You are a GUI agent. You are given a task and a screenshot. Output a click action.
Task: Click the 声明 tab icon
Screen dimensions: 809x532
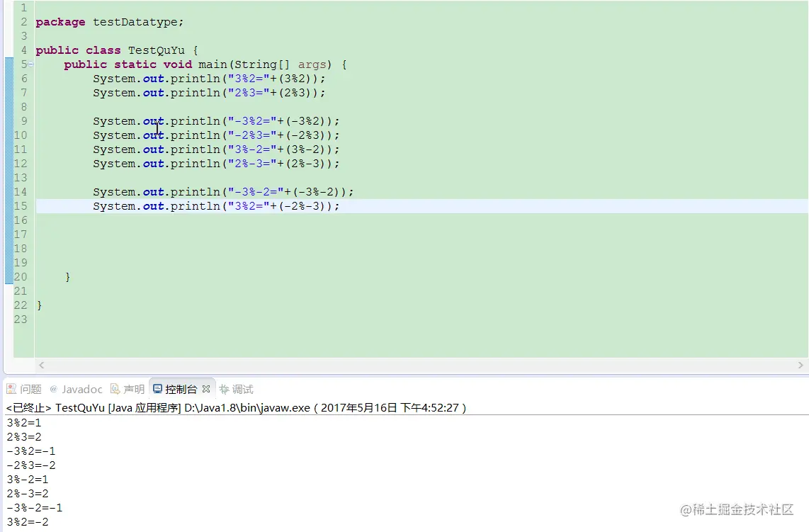pos(115,389)
